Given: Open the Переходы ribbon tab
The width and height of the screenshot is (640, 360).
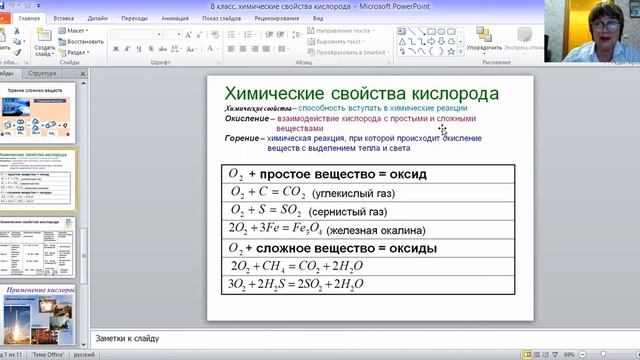Looking at the screenshot, I should click(x=134, y=18).
